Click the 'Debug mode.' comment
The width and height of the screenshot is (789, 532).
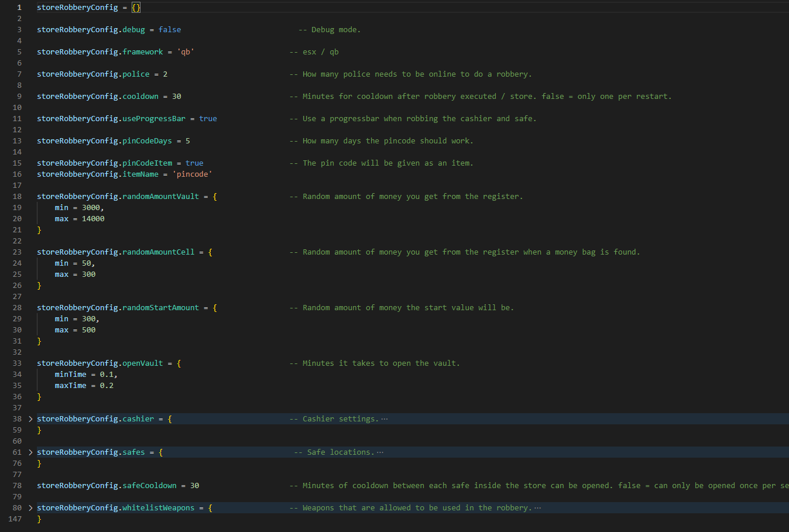[330, 30]
